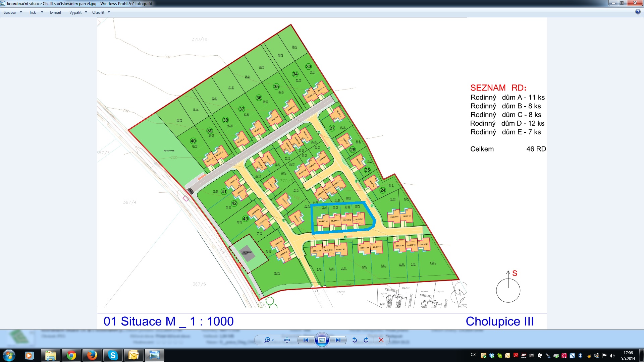Open Skype from the taskbar
The width and height of the screenshot is (644, 362).
tap(113, 355)
